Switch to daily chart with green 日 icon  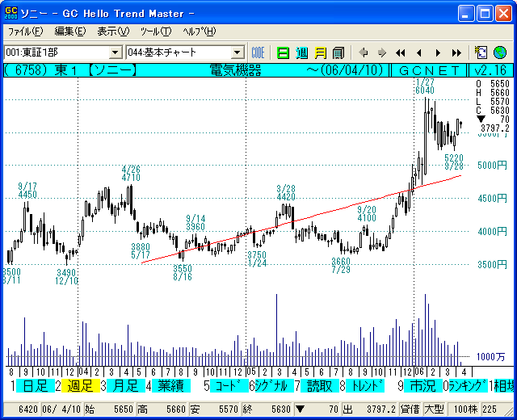click(283, 52)
